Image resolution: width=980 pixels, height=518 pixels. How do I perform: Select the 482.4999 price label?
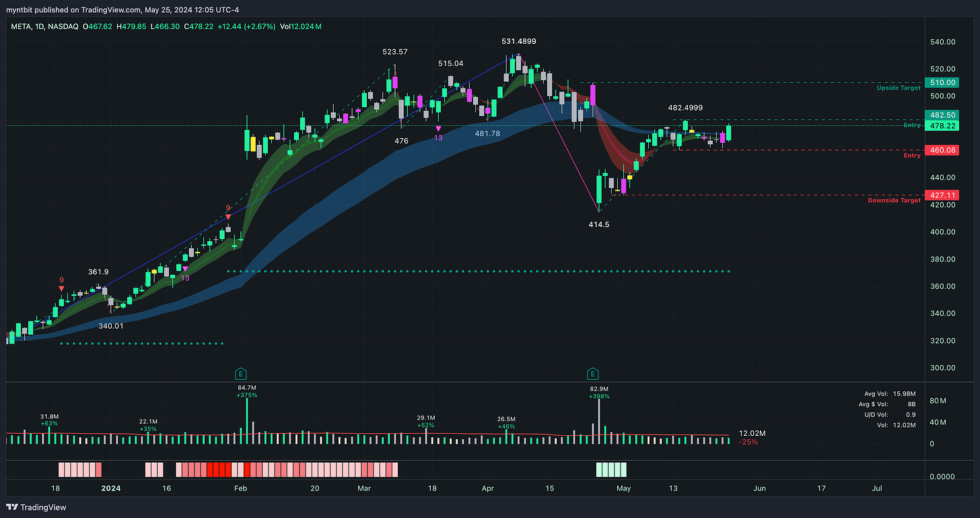point(685,108)
